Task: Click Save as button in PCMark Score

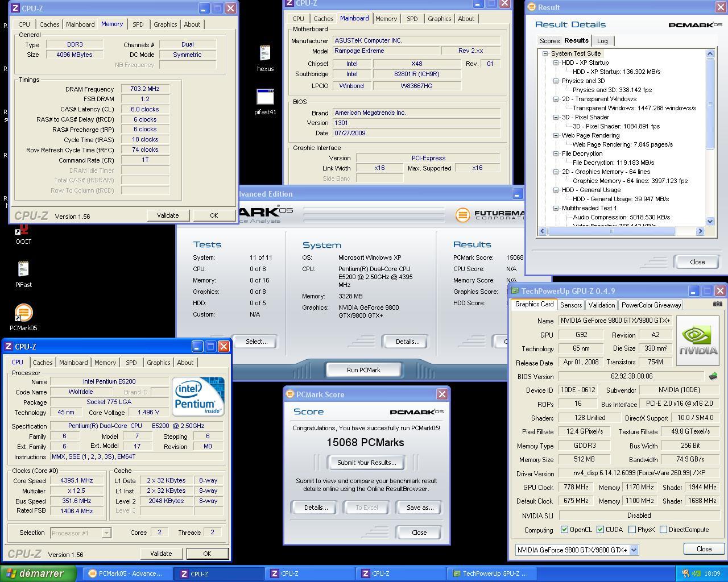Action: click(x=420, y=508)
